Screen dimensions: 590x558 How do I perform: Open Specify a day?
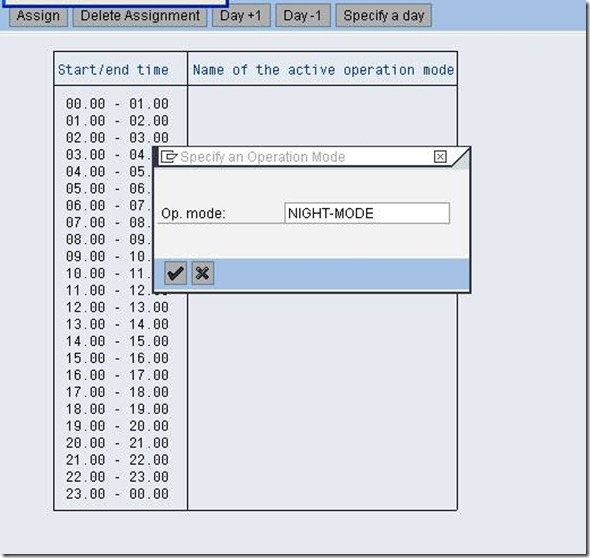[x=383, y=15]
